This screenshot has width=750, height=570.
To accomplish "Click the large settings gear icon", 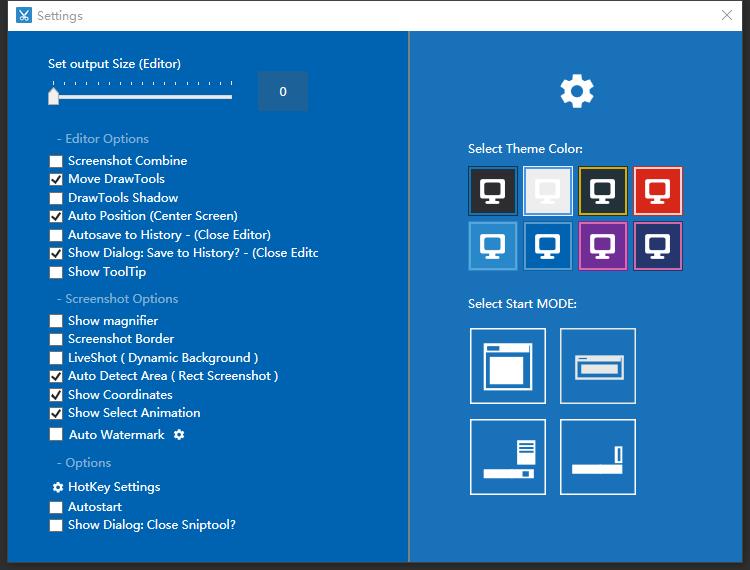I will coord(577,91).
